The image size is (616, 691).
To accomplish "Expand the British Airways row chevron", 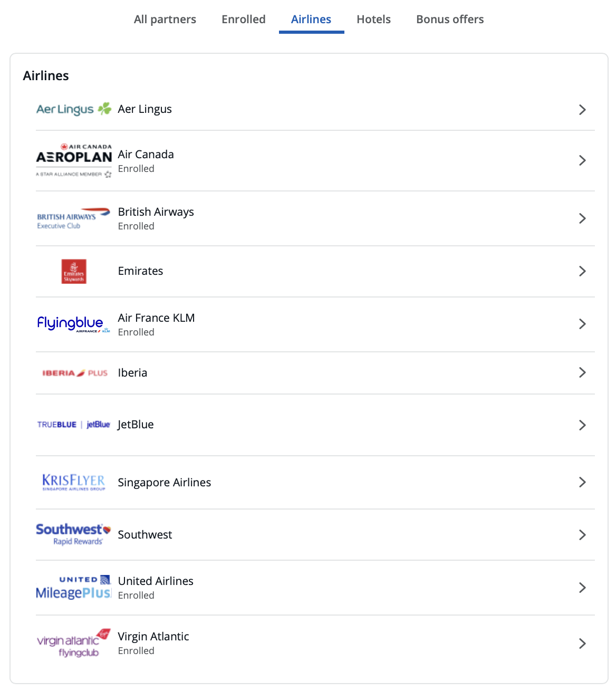I will tap(582, 218).
